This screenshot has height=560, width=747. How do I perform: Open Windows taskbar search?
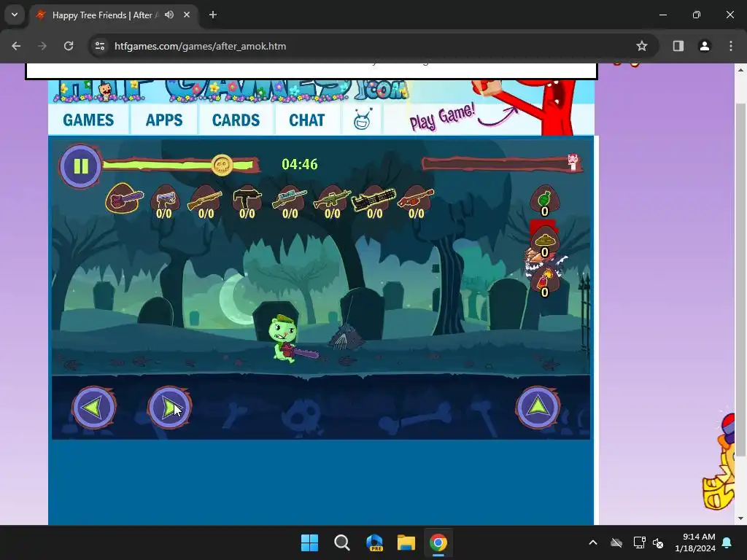click(341, 542)
